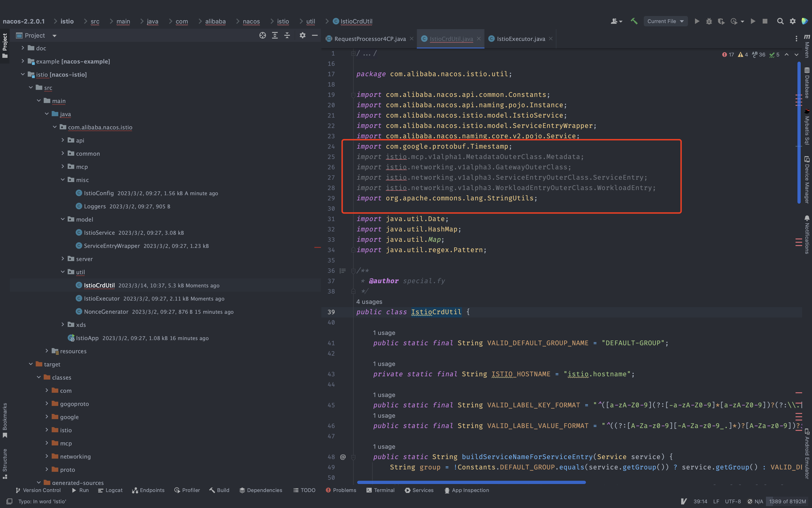Click the Build project hammer icon
812x508 pixels.
point(634,21)
